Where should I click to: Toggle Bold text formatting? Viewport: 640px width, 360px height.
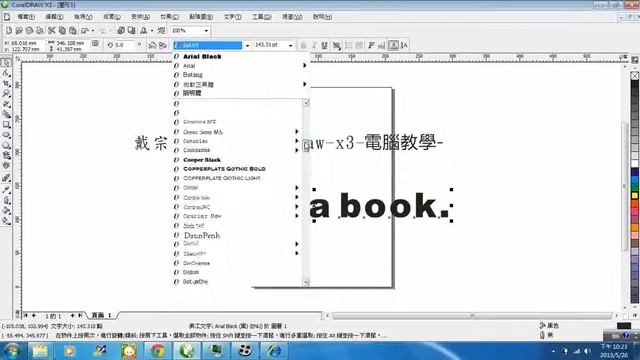tap(303, 45)
